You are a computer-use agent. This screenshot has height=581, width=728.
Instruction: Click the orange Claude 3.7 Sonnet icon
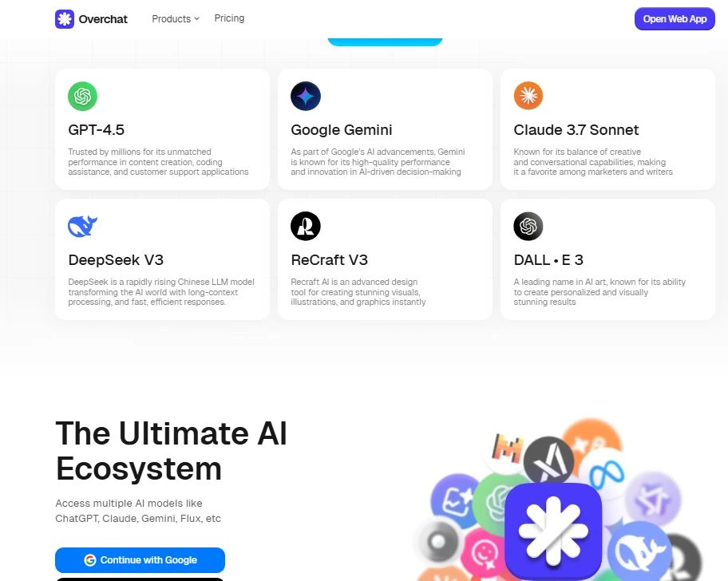pyautogui.click(x=528, y=96)
